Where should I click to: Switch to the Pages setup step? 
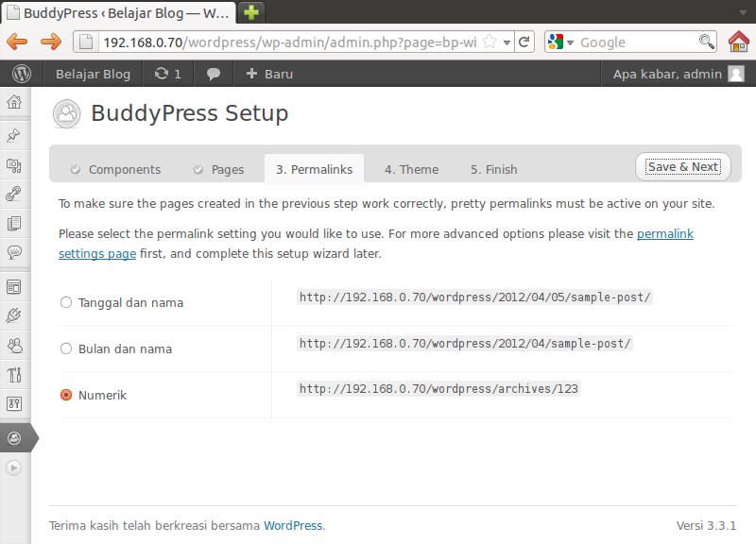point(218,169)
